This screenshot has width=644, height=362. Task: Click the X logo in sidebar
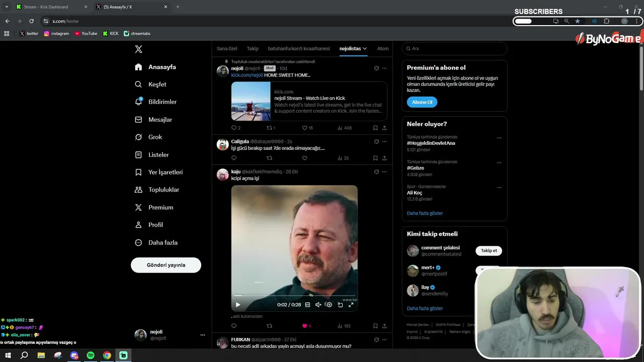coord(138,49)
